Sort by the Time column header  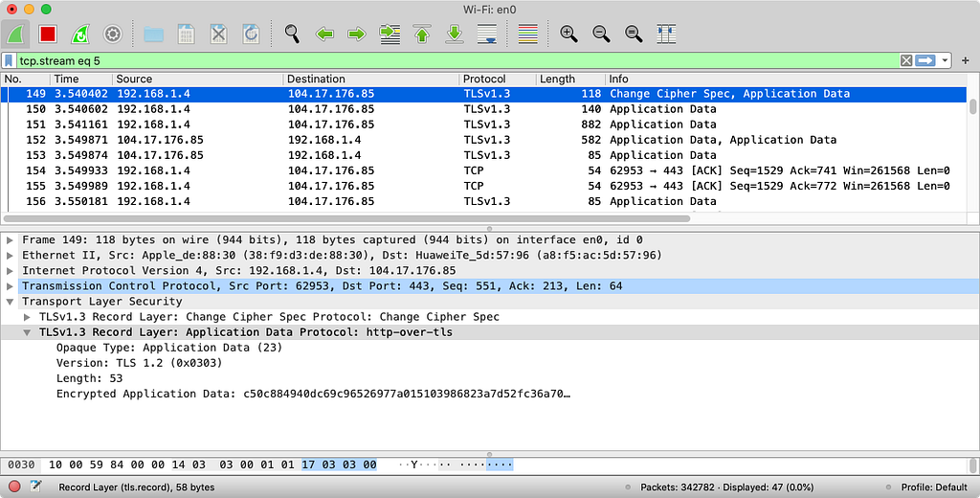point(81,79)
